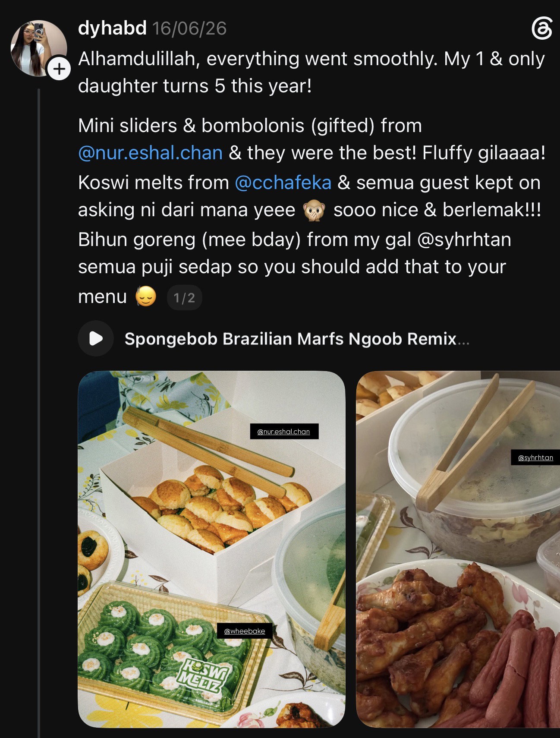Tap the @syhrhtan tag on second photo
560x738 pixels.
point(535,457)
